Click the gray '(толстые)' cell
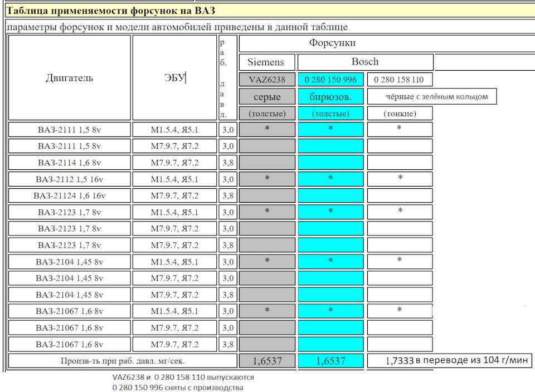The image size is (535, 392). (x=267, y=113)
